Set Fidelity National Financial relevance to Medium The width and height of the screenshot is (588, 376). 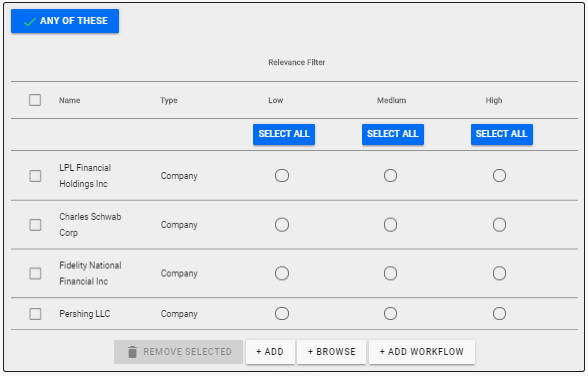(x=390, y=273)
